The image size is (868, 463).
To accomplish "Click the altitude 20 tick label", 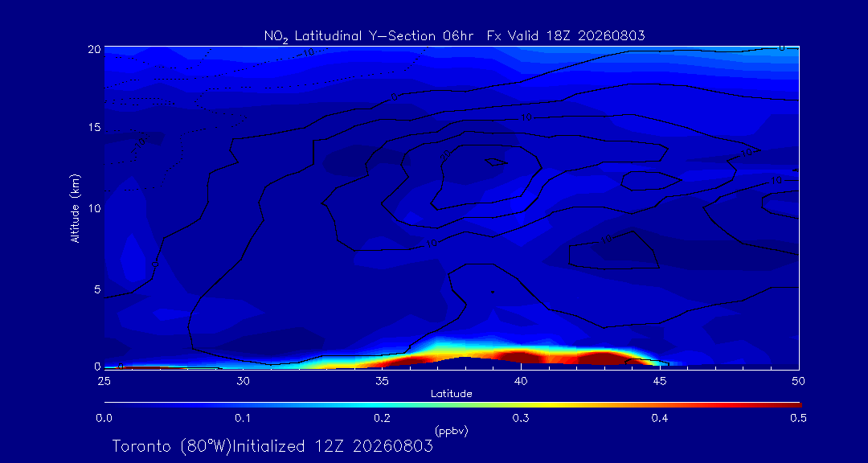I will pyautogui.click(x=93, y=49).
